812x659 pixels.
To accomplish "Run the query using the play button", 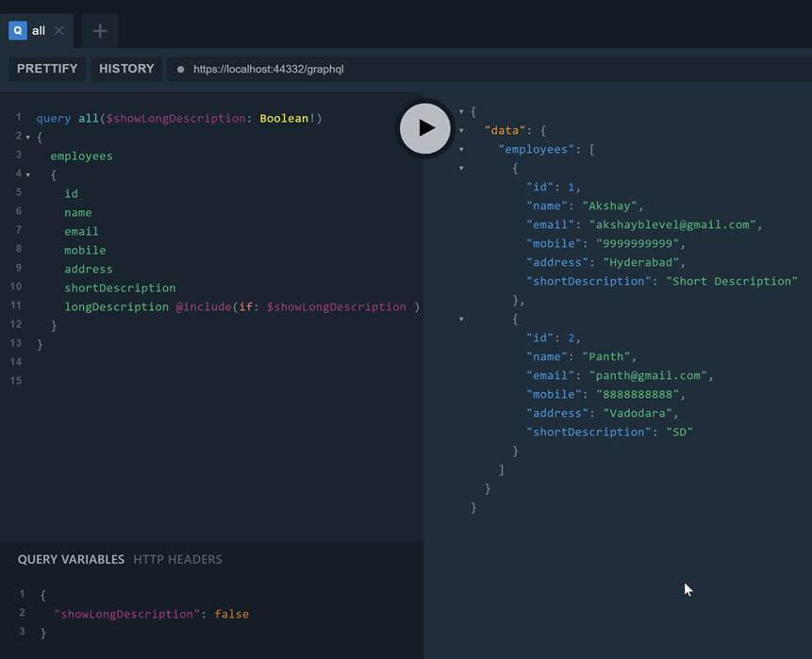I will [424, 128].
